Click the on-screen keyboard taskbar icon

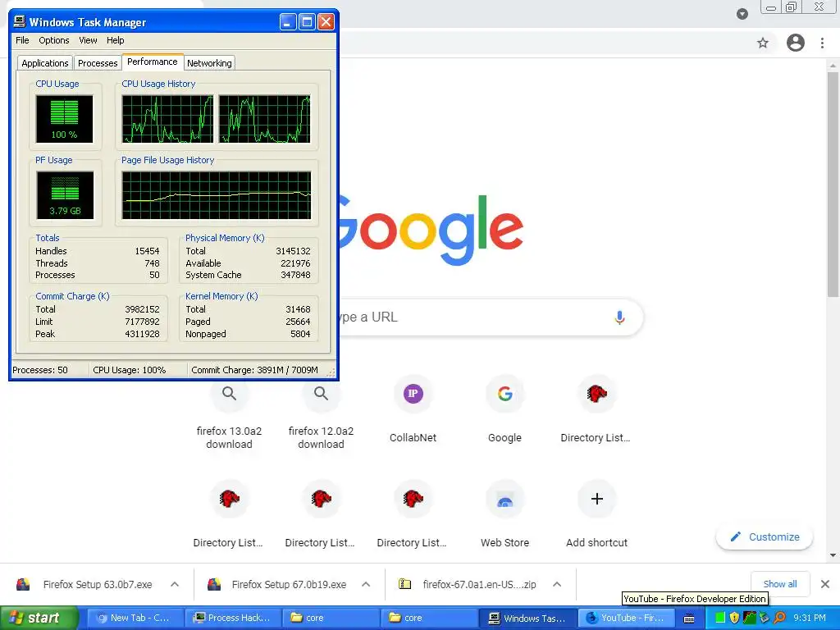tap(689, 619)
